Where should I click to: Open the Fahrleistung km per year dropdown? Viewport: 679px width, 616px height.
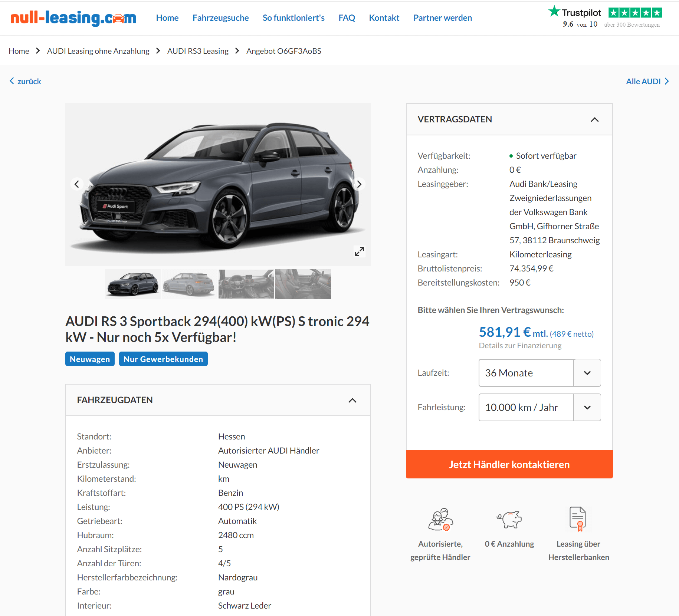coord(539,407)
